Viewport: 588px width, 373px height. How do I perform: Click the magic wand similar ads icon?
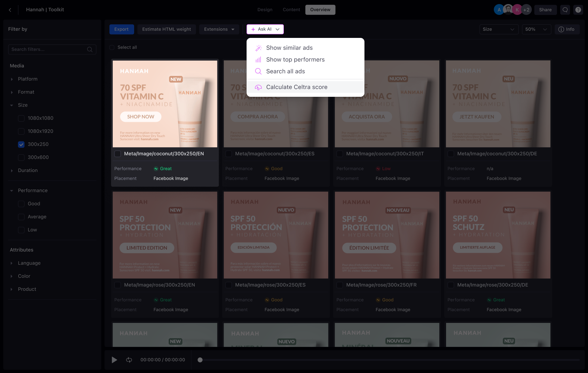(x=258, y=48)
